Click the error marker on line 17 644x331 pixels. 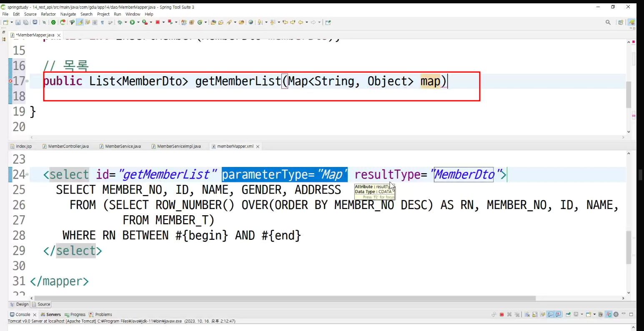pos(10,81)
